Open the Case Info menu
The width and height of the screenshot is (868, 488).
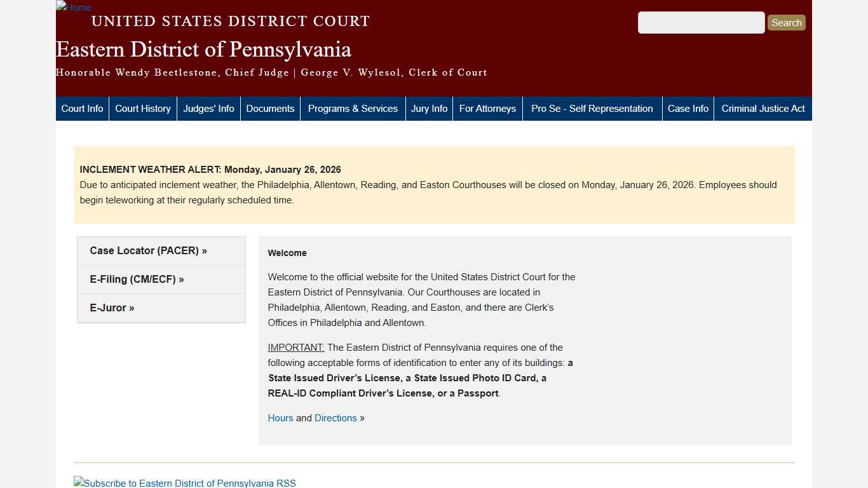click(688, 108)
